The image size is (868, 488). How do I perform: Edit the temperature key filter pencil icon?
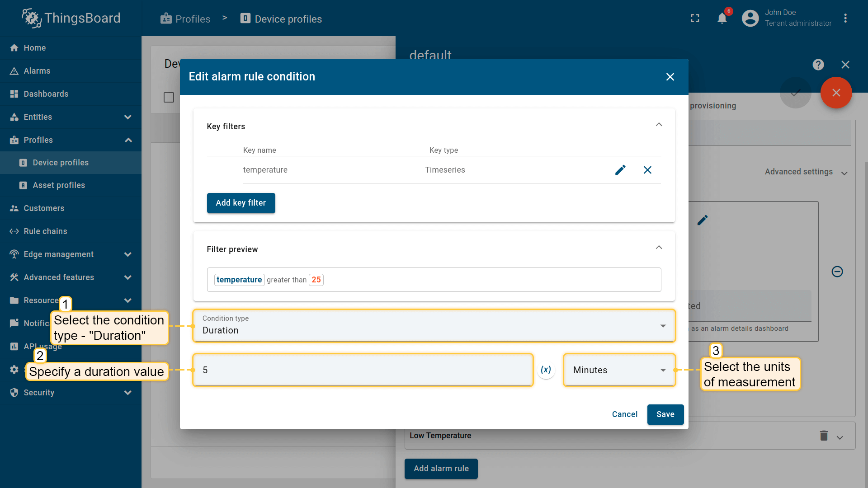(620, 170)
